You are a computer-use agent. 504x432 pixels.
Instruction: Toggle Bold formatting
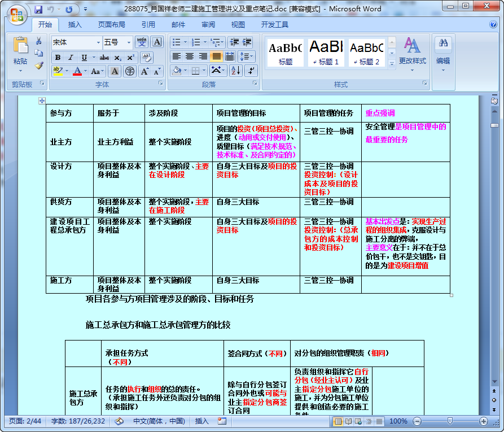point(58,58)
